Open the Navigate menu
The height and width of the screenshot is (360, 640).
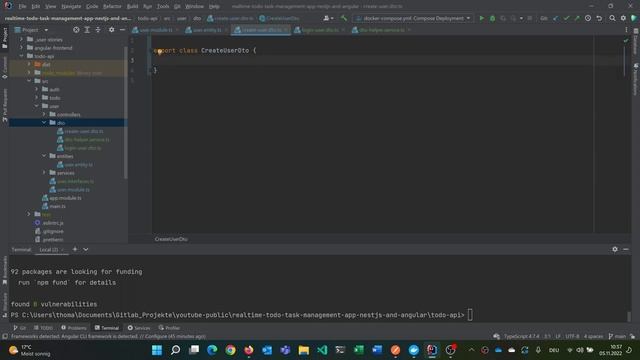[71, 6]
